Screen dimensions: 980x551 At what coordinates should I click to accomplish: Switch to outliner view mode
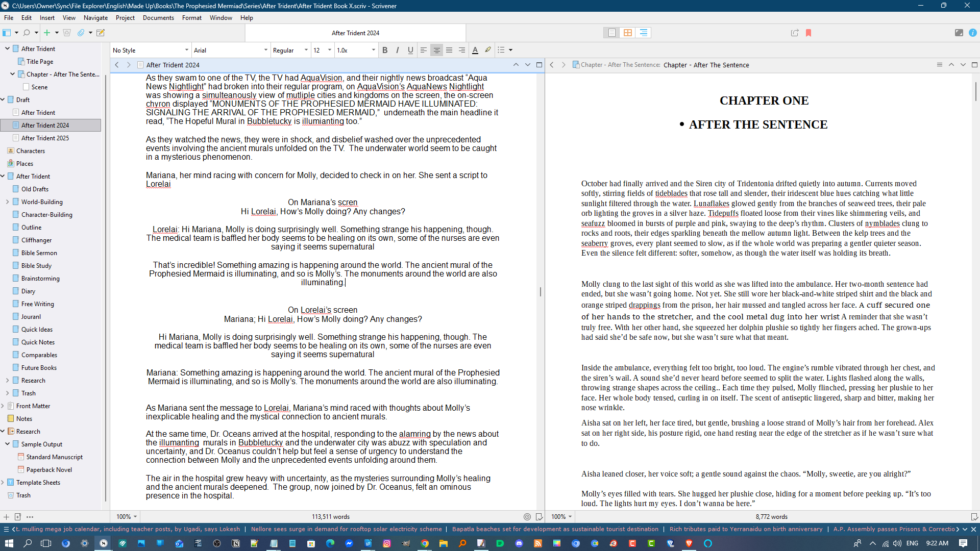644,33
